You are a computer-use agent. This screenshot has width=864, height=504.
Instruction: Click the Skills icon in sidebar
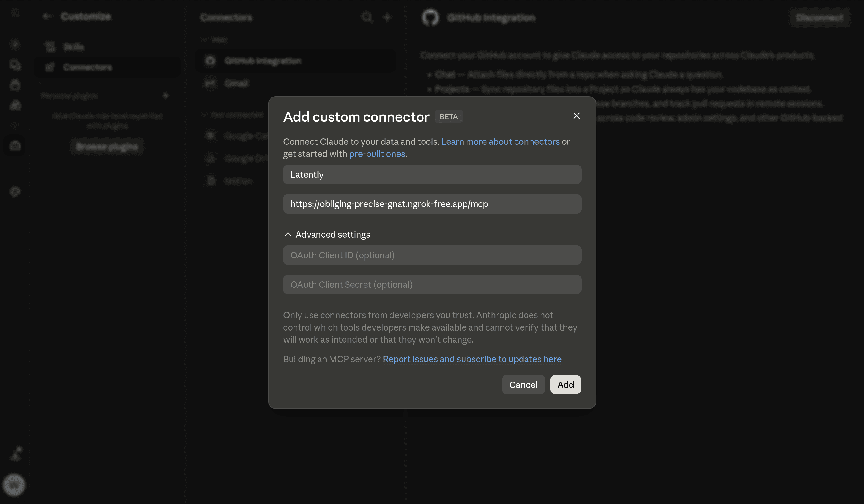[x=50, y=47]
